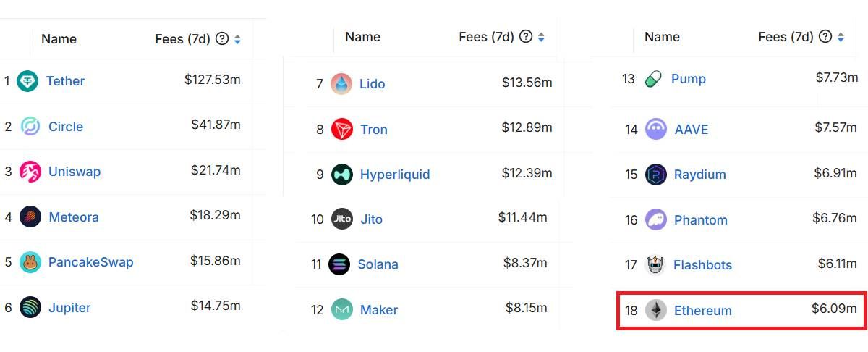
Task: Click the Phantom ghost icon
Action: click(656, 219)
